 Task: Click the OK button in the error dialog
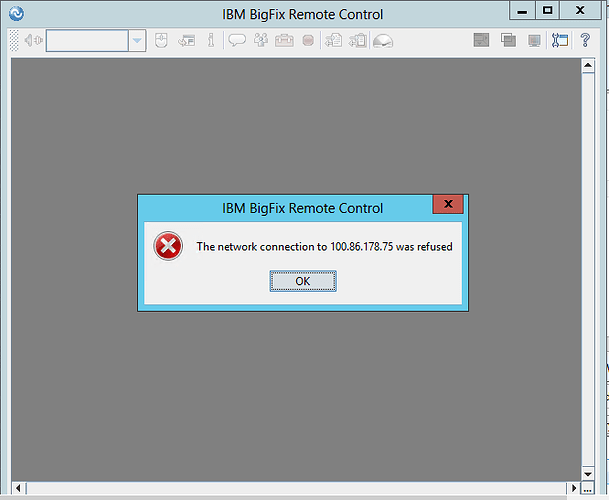303,281
